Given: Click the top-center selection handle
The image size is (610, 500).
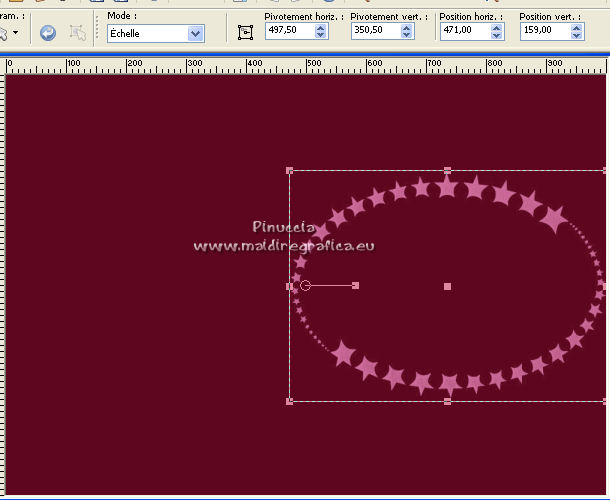Looking at the screenshot, I should [x=447, y=170].
